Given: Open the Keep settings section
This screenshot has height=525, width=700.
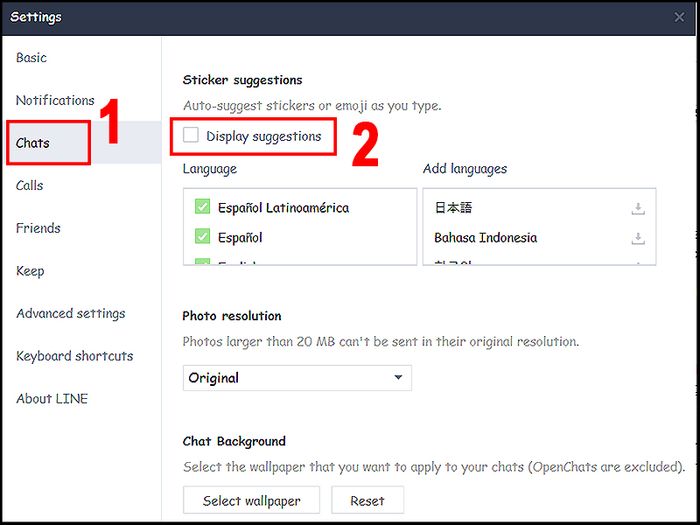Looking at the screenshot, I should (30, 271).
